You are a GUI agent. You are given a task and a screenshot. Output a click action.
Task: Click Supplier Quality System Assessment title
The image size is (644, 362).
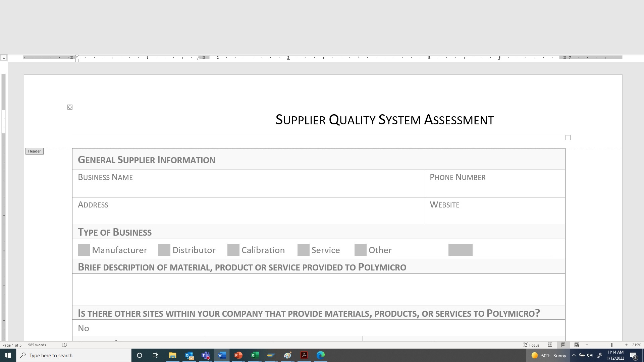tap(385, 120)
